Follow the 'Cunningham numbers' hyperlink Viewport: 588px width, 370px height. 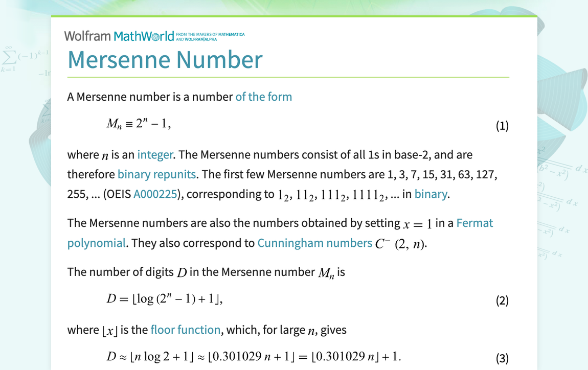click(x=315, y=243)
